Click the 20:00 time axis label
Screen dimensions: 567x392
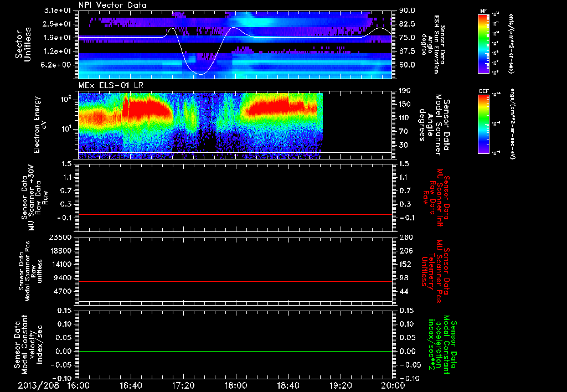(393, 385)
